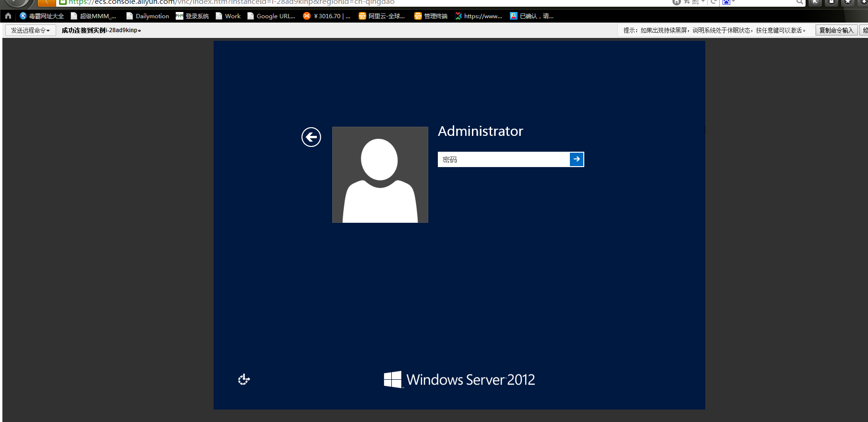868x422 pixels.
Task: Open the 阿里云-全球 bookmark
Action: pos(382,16)
